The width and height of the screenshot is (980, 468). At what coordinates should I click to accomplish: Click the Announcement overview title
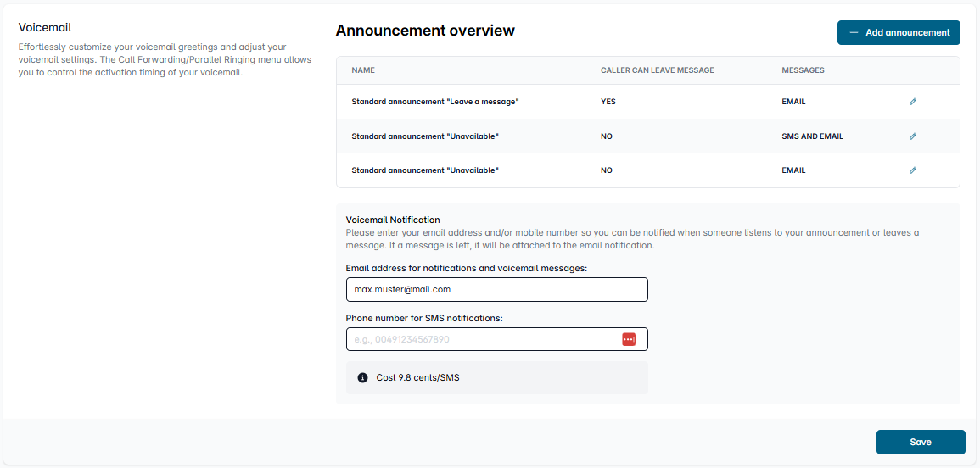click(x=425, y=31)
